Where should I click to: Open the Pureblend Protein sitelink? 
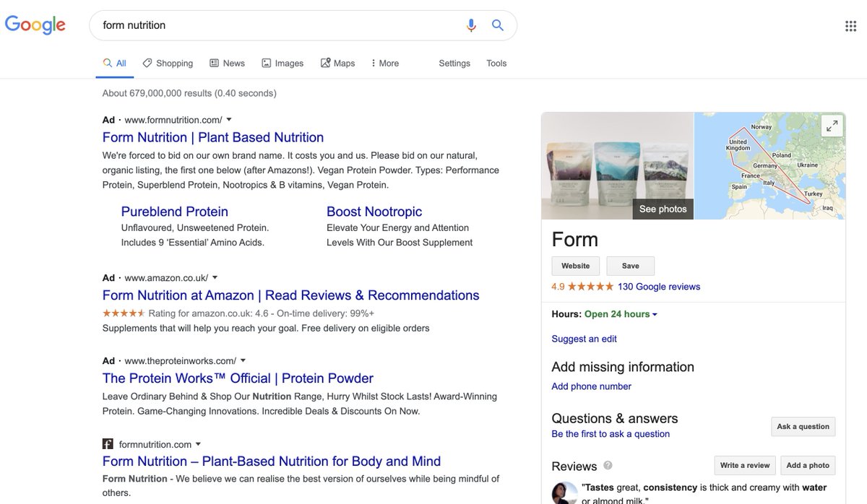(175, 212)
